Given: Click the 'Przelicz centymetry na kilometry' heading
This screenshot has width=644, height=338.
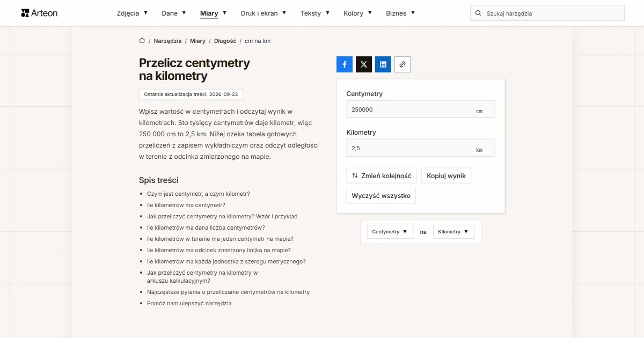Looking at the screenshot, I should pos(194,69).
